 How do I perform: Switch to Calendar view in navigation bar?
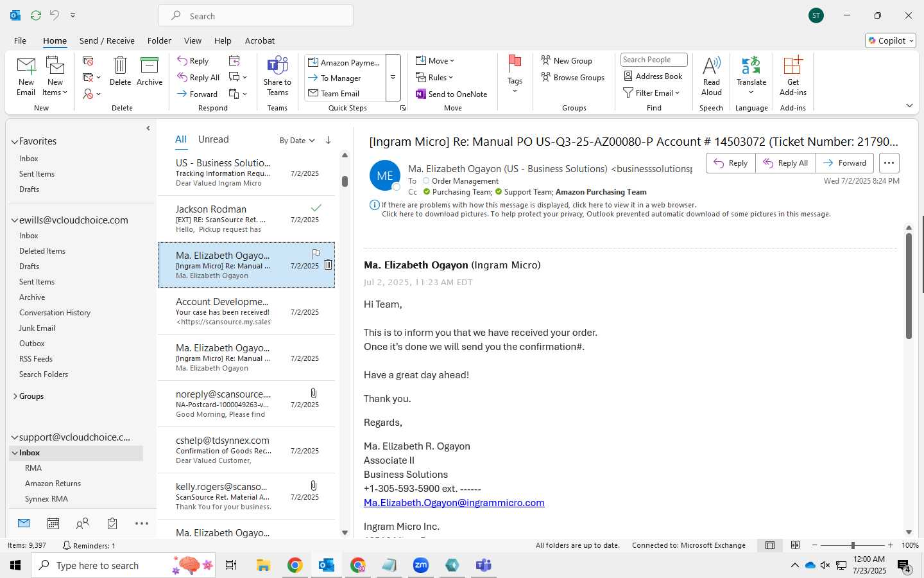53,523
